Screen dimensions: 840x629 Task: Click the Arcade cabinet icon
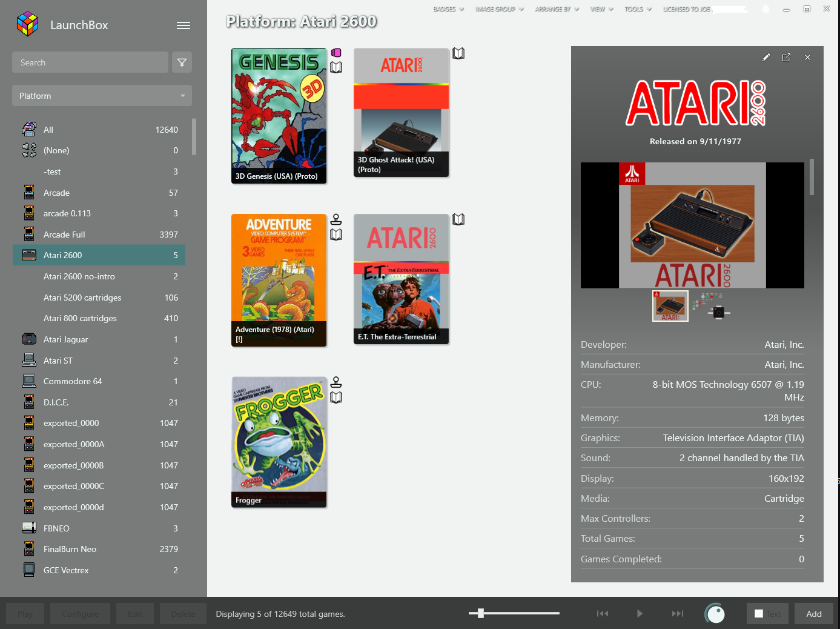[29, 193]
